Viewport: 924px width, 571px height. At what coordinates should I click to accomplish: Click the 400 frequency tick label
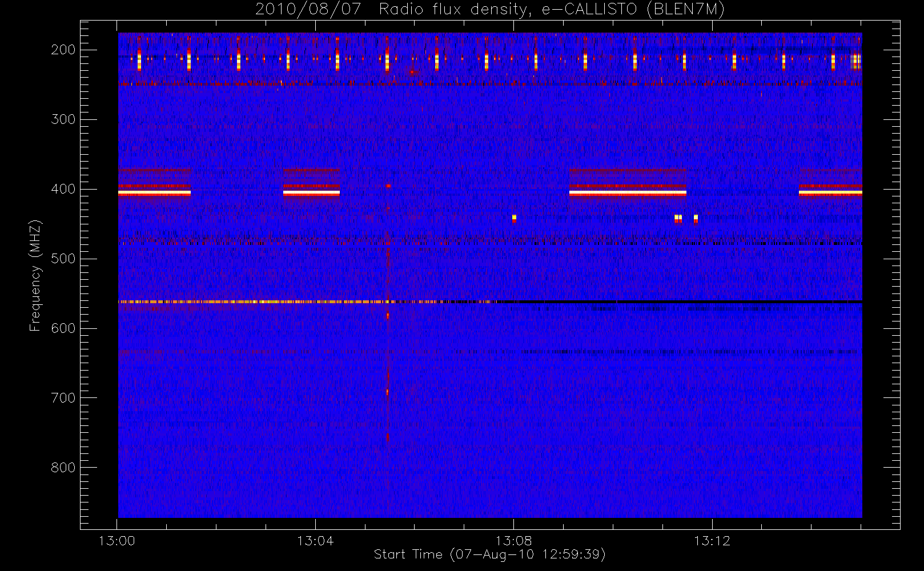[63, 189]
